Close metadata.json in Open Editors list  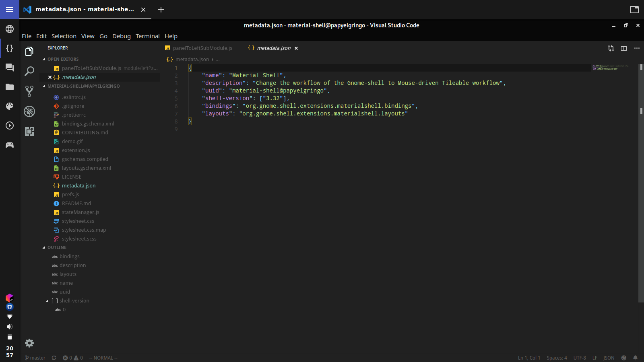pos(50,77)
